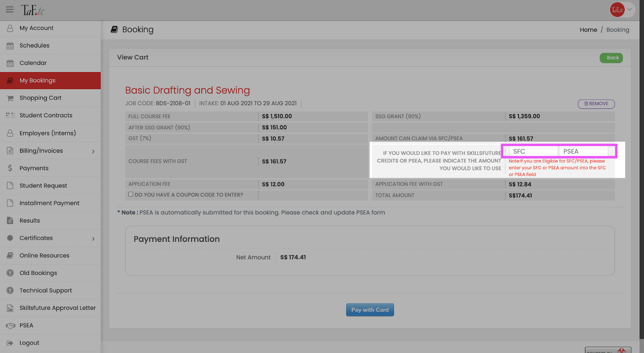The width and height of the screenshot is (644, 353).
Task: Click the job code BDS-2108-01
Action: coord(173,103)
